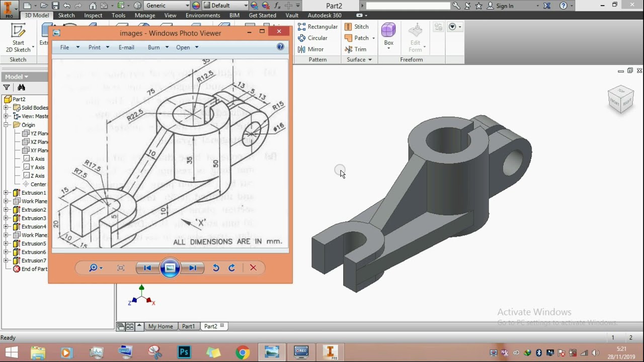Open the Tools ribbon tab
This screenshot has width=644, height=362.
coord(119,16)
